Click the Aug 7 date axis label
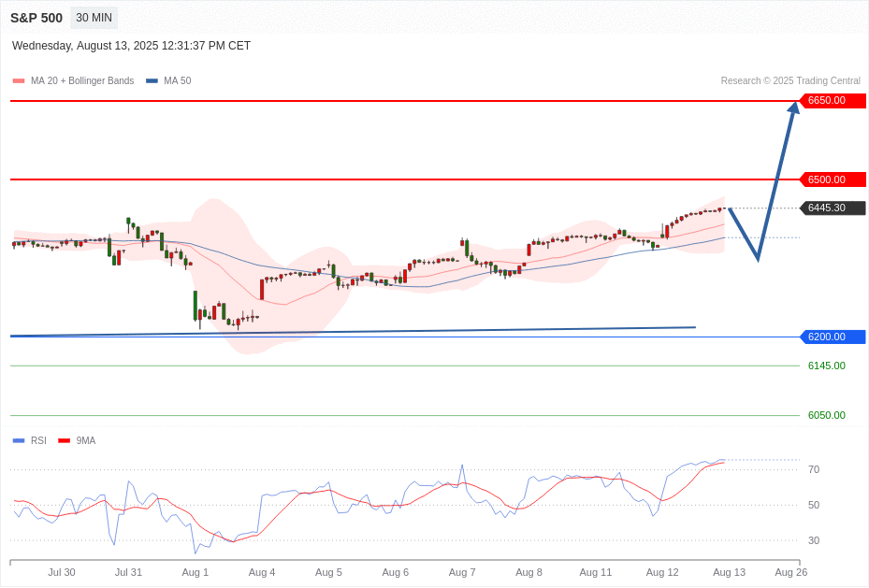Image resolution: width=869 pixels, height=588 pixels. point(462,572)
